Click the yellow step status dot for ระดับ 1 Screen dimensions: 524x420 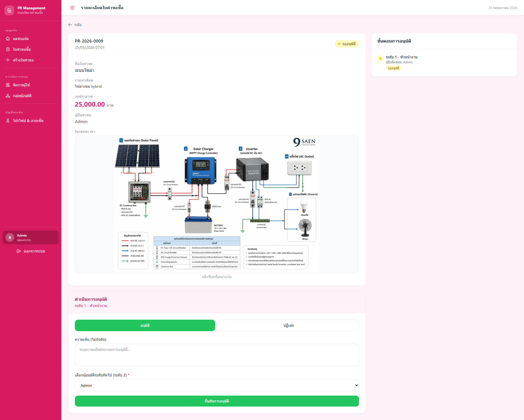380,59
